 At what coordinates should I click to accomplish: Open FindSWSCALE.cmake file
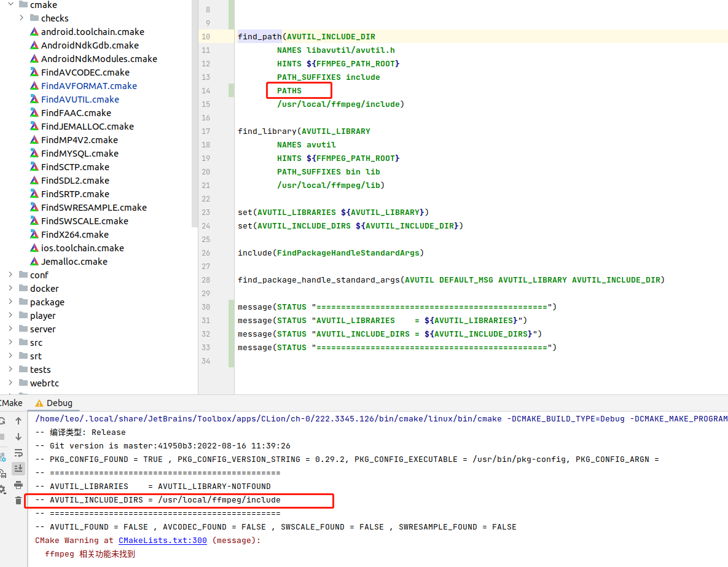tap(85, 221)
